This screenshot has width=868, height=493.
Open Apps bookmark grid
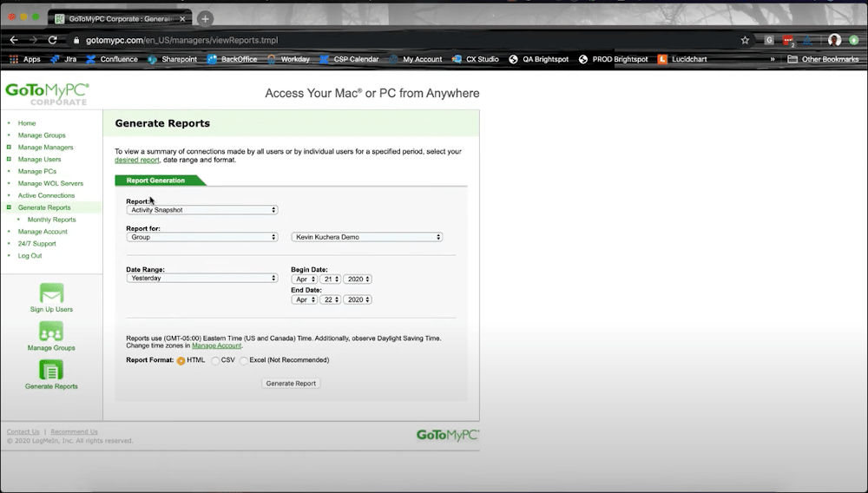tap(25, 59)
